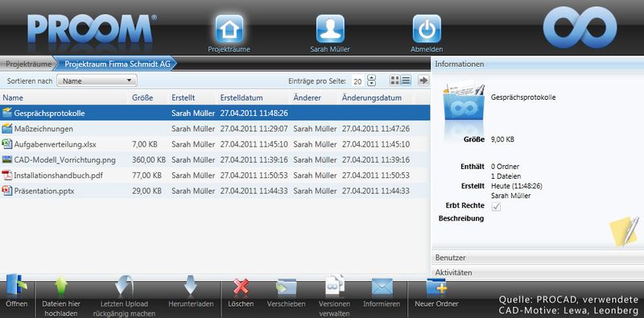Expand the Aktivitäten panel section
This screenshot has width=644, height=318.
pos(538,272)
